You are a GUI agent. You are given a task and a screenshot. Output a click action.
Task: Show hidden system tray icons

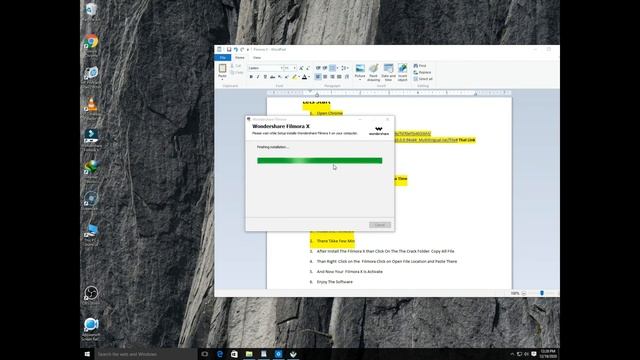[x=512, y=354]
